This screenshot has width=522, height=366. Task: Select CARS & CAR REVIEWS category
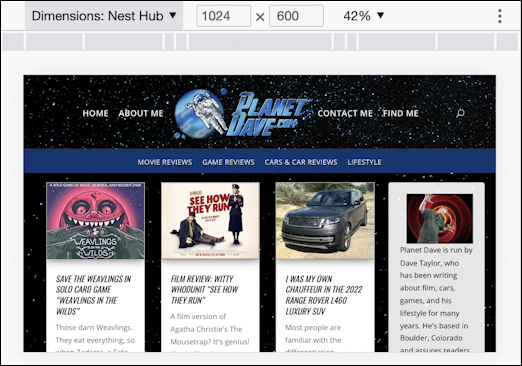coord(301,162)
